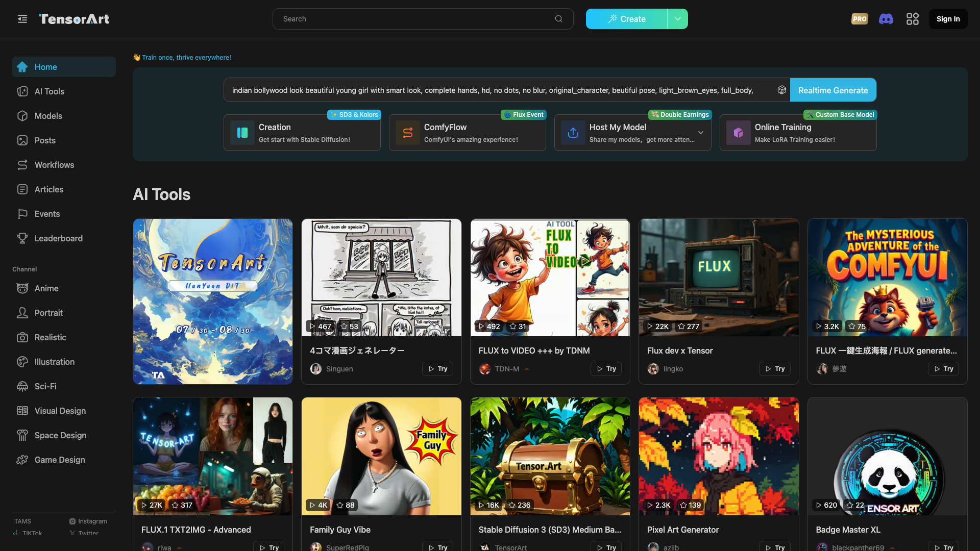Viewport: 980px width, 551px height.
Task: Expand the Host My Model chevron
Action: [701, 133]
